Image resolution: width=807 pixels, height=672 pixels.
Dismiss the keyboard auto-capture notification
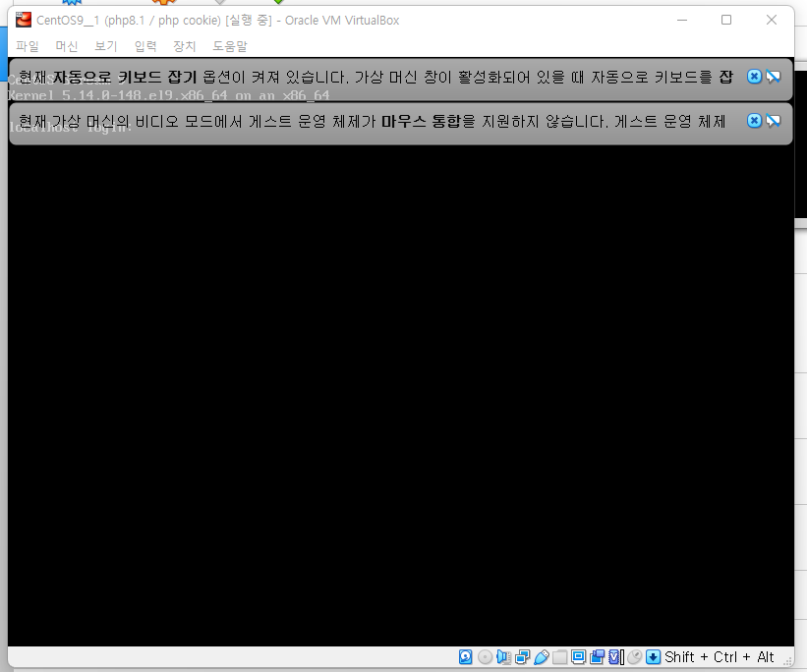(754, 77)
